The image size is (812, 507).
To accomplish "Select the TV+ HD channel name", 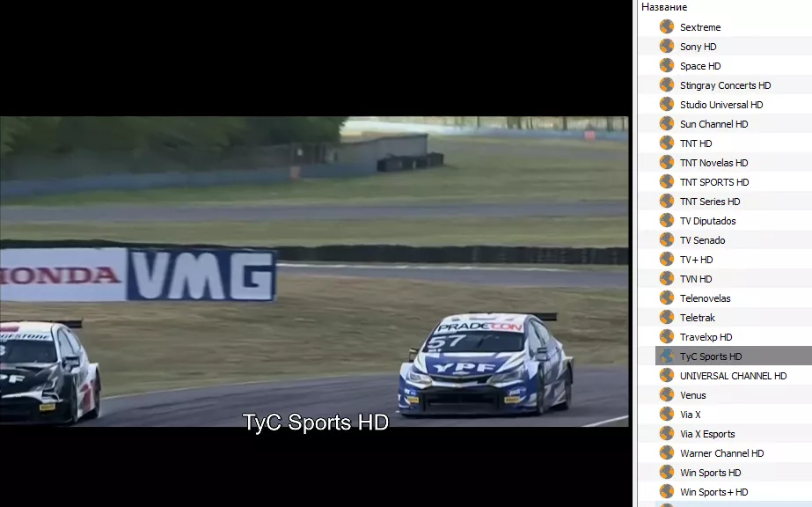I will click(697, 260).
